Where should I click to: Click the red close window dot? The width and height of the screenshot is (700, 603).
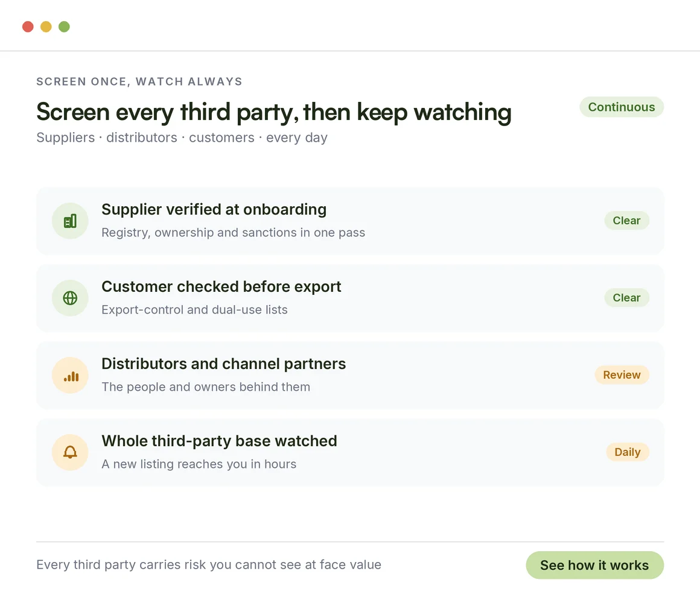(28, 27)
